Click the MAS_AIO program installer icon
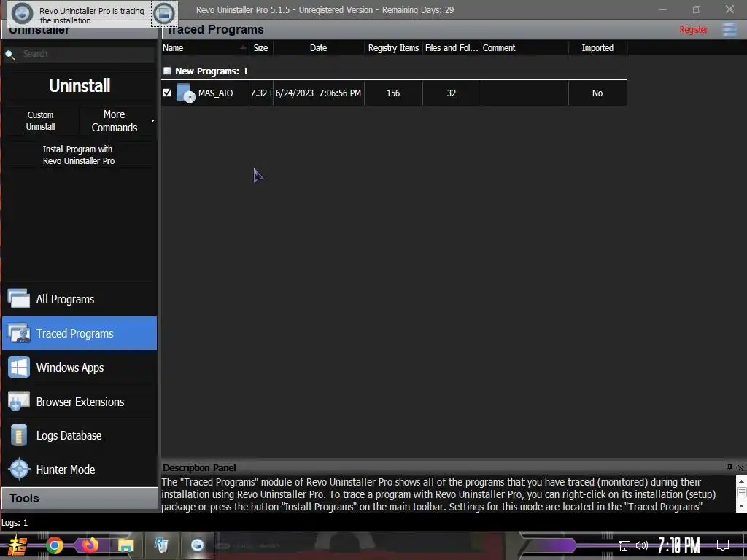This screenshot has height=560, width=747. (x=185, y=93)
